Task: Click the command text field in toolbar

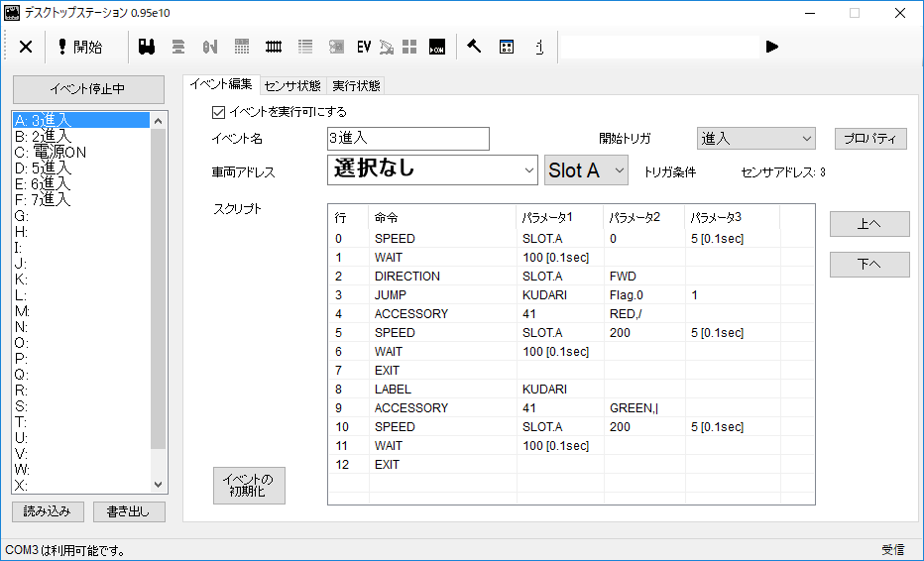Action: (659, 47)
